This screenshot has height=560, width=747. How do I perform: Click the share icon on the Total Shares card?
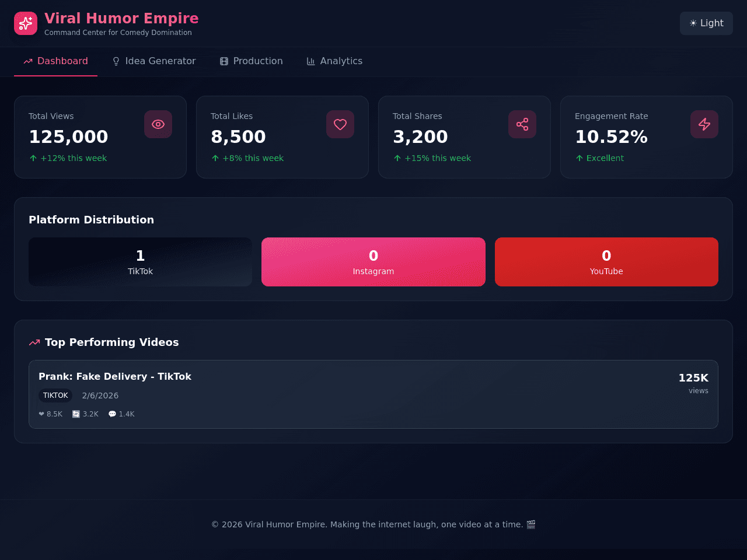pos(522,124)
